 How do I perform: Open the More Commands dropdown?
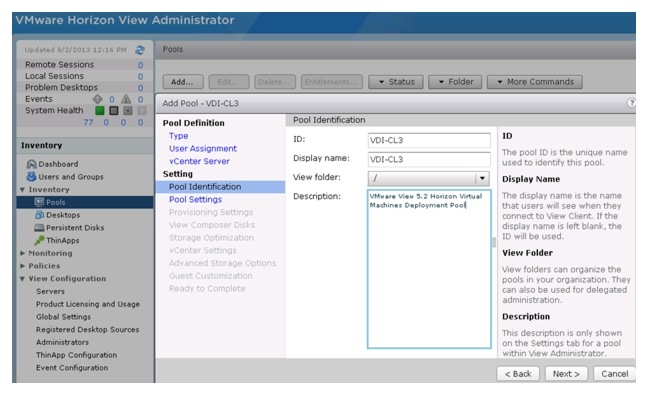(x=535, y=82)
